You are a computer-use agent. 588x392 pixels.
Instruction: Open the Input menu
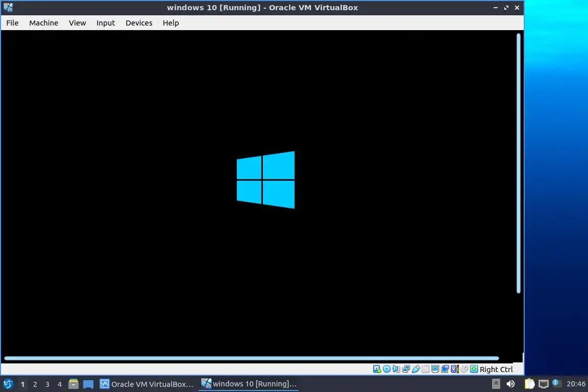pos(105,23)
